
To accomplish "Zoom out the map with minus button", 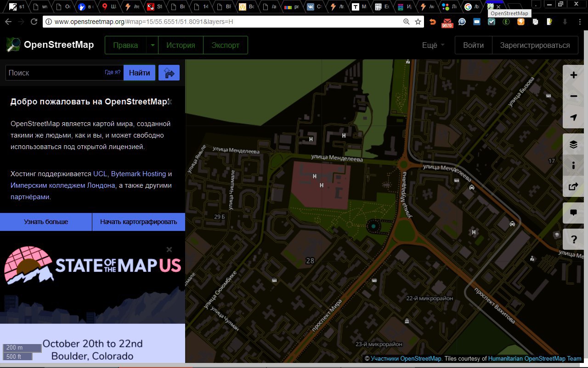I will click(573, 96).
